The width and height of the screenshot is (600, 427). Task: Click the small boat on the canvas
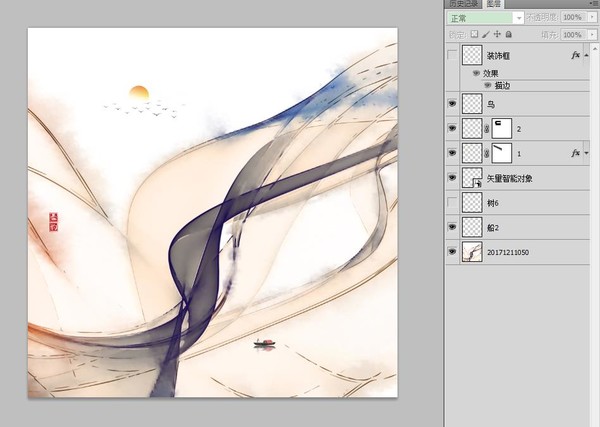(264, 344)
